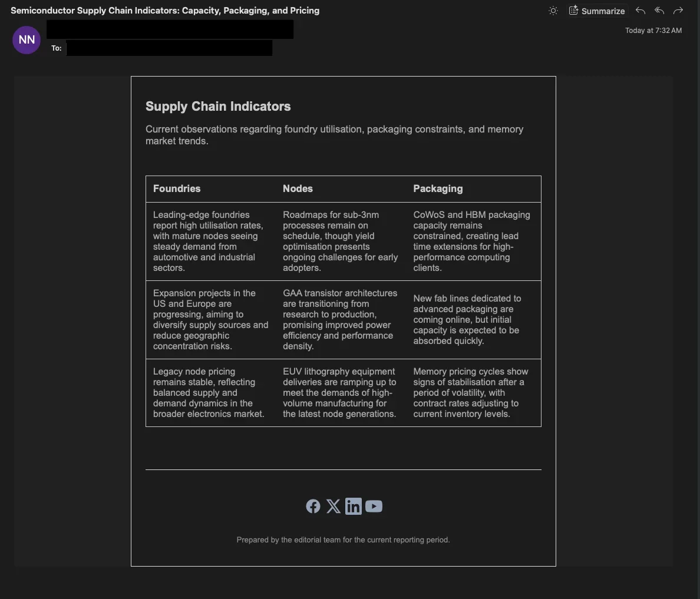Image resolution: width=700 pixels, height=599 pixels.
Task: Click the email subject line text
Action: click(x=165, y=10)
